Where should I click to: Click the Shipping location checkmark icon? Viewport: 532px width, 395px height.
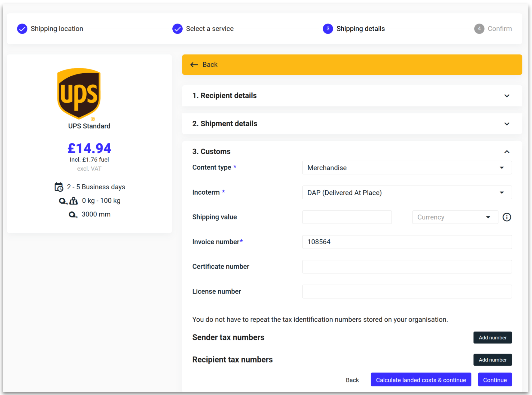[22, 29]
